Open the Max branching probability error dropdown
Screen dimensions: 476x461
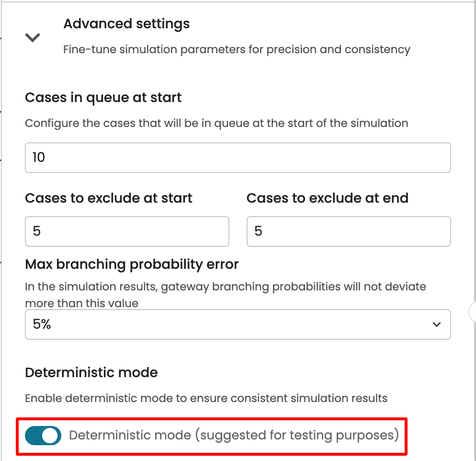pyautogui.click(x=238, y=324)
